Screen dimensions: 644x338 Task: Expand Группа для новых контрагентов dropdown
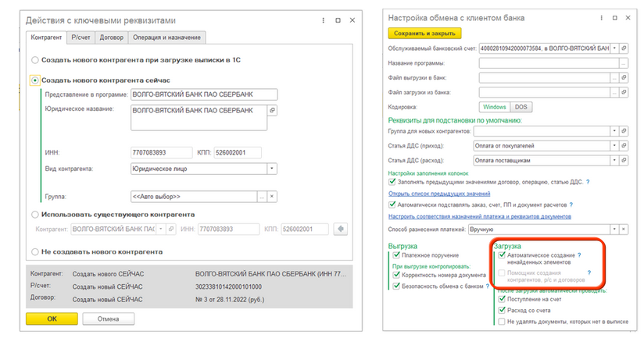(x=614, y=131)
